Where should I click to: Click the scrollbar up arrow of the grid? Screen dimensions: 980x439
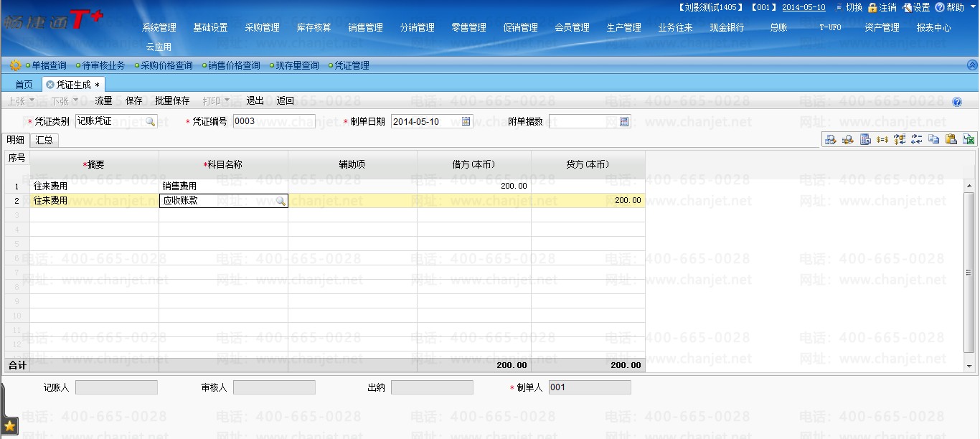[x=969, y=186]
